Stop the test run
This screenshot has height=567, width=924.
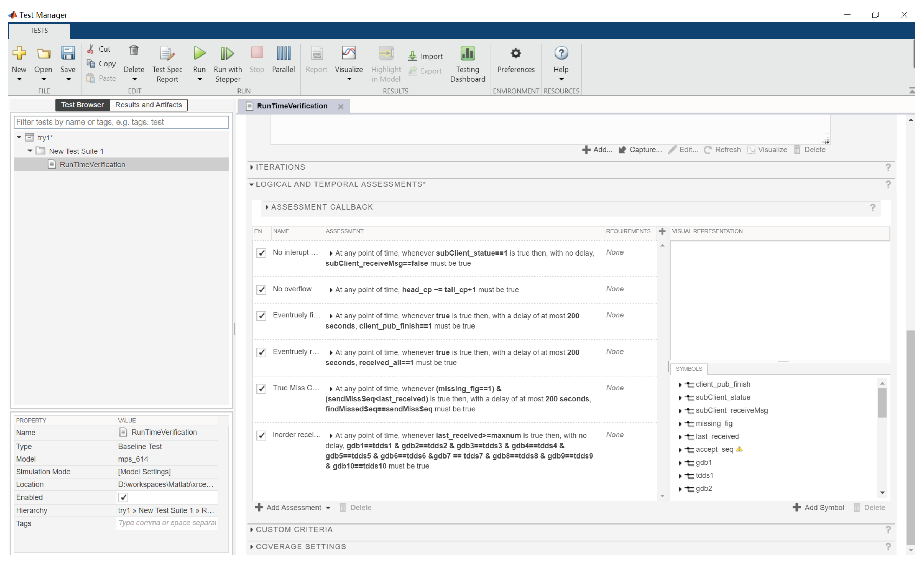click(256, 60)
